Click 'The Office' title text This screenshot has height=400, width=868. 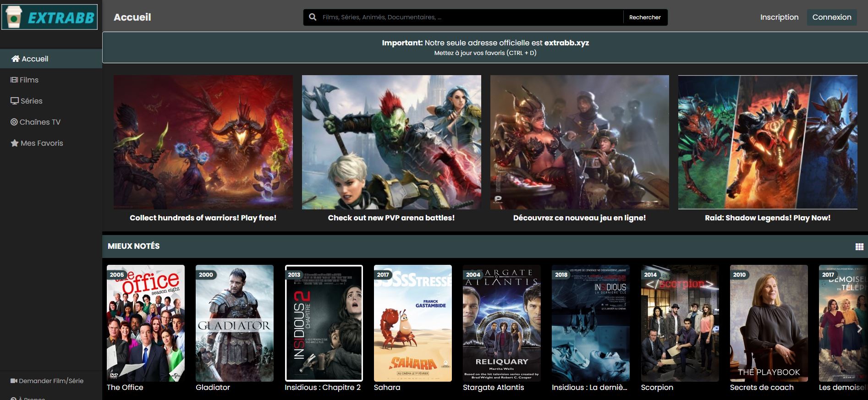[125, 387]
